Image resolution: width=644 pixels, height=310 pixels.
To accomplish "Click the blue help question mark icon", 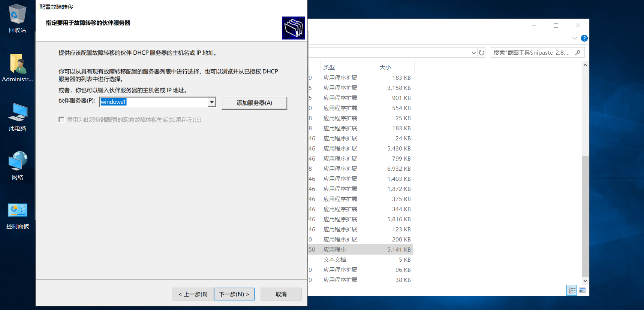I will point(584,38).
